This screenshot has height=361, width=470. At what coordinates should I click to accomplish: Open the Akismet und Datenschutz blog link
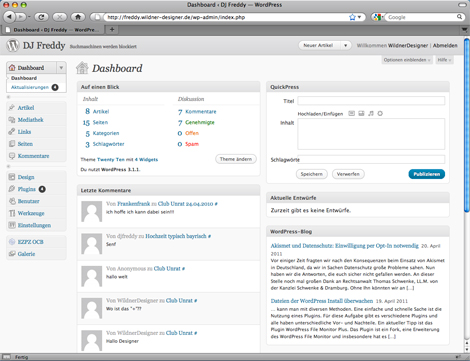(344, 246)
